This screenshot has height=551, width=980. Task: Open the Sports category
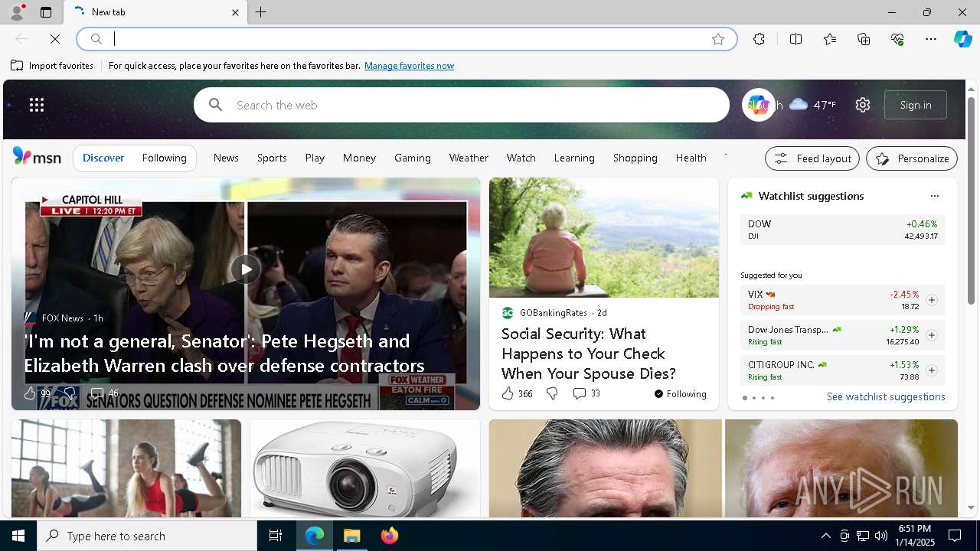pos(272,158)
